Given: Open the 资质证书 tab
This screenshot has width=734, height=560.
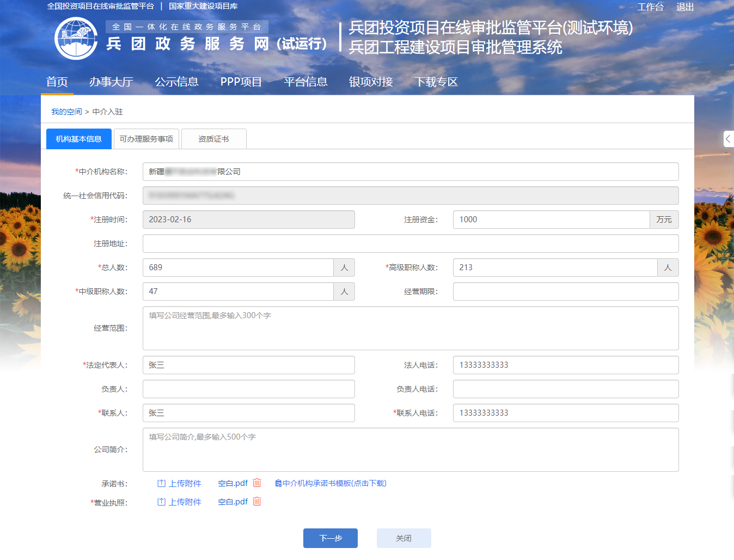Looking at the screenshot, I should tap(213, 139).
